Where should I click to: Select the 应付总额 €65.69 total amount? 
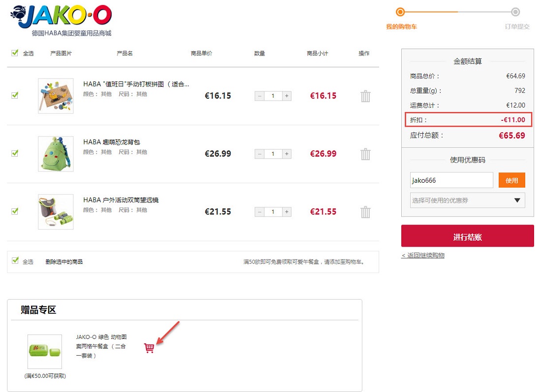click(512, 136)
